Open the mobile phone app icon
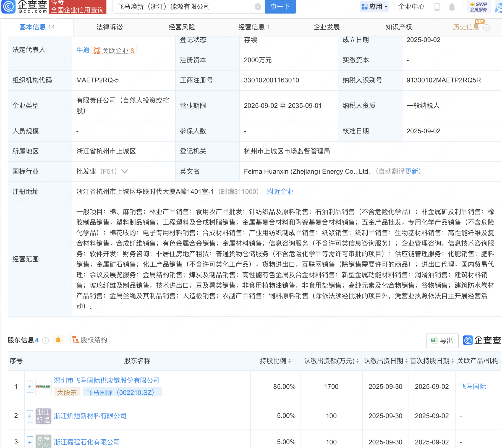The image size is (502, 448). pyautogui.click(x=437, y=7)
